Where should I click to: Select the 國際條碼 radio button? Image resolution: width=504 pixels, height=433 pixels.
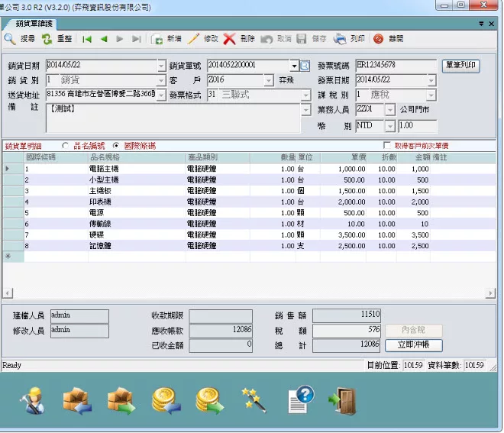(116, 145)
